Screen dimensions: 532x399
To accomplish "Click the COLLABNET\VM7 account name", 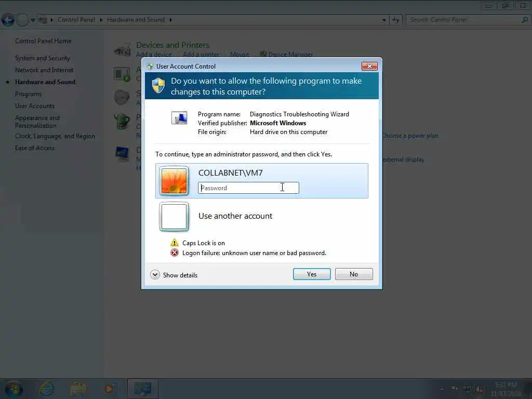I will (x=230, y=173).
